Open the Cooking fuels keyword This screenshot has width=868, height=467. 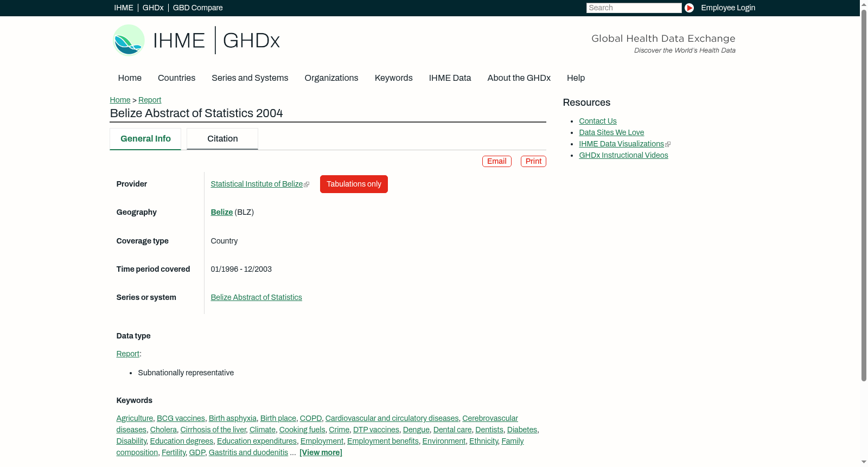click(302, 430)
